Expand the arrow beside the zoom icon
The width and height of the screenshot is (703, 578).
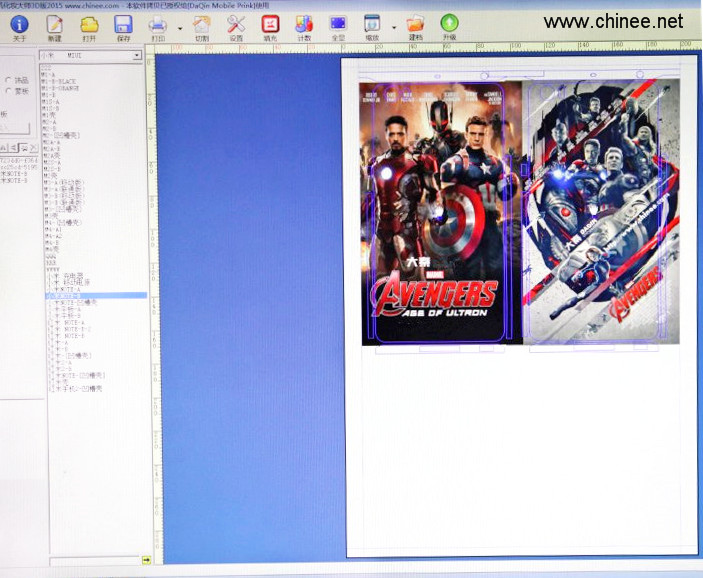394,28
